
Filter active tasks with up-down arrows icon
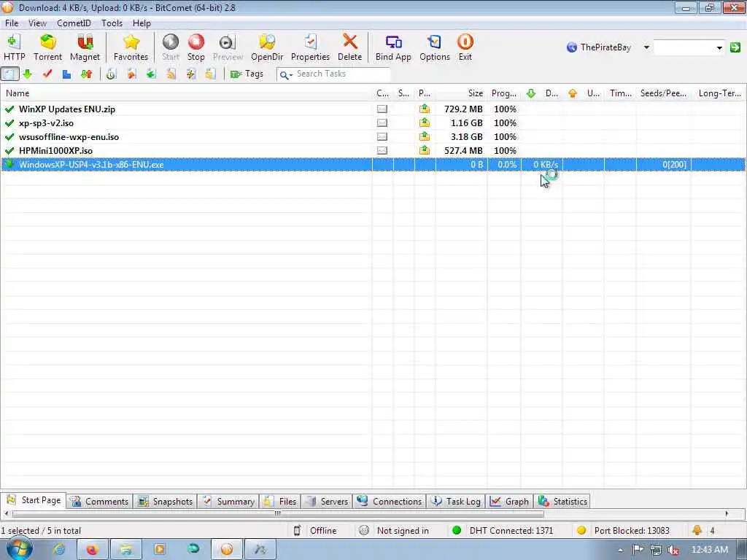point(86,74)
